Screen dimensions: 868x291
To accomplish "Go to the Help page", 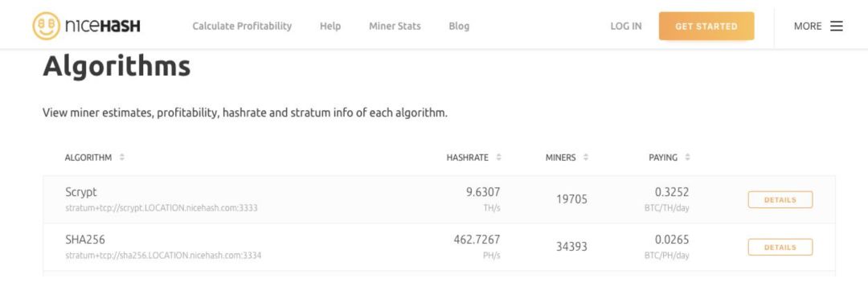I will click(330, 26).
